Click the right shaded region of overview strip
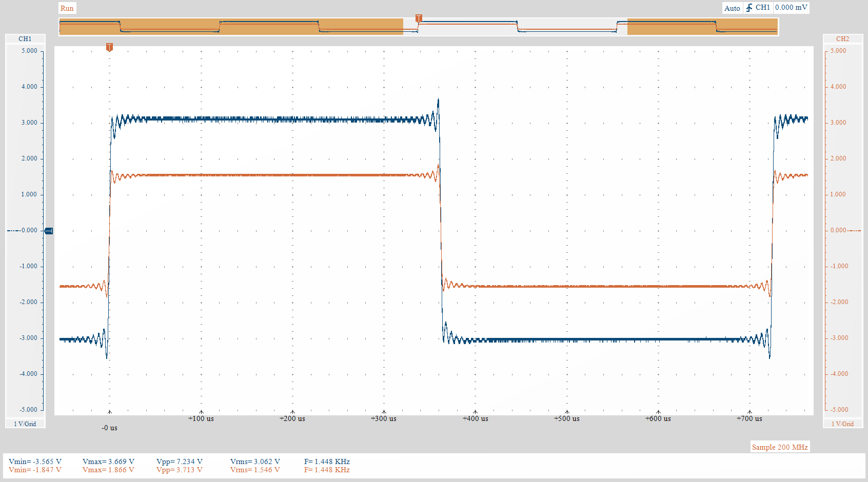 pos(702,27)
